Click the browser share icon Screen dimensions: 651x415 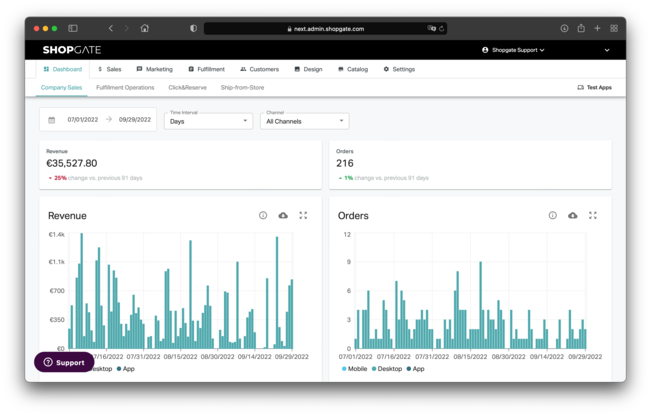point(581,28)
